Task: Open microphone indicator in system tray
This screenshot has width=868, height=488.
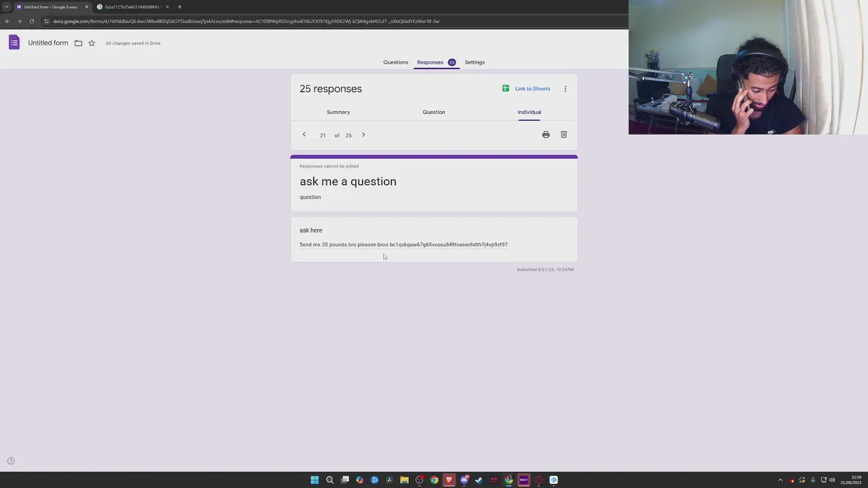Action: (813, 480)
